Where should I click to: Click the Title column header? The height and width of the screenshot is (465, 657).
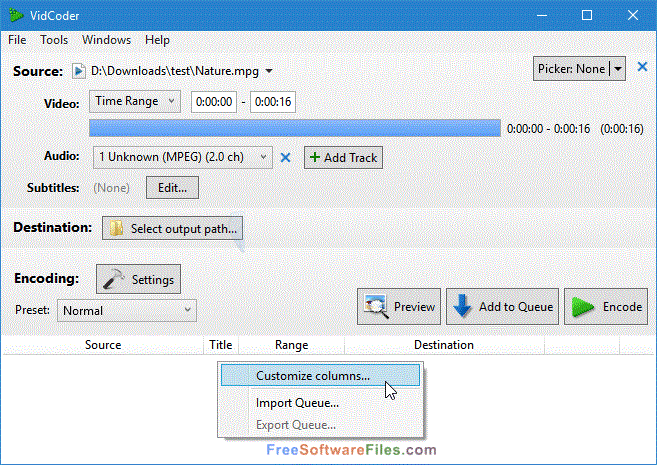pos(221,345)
